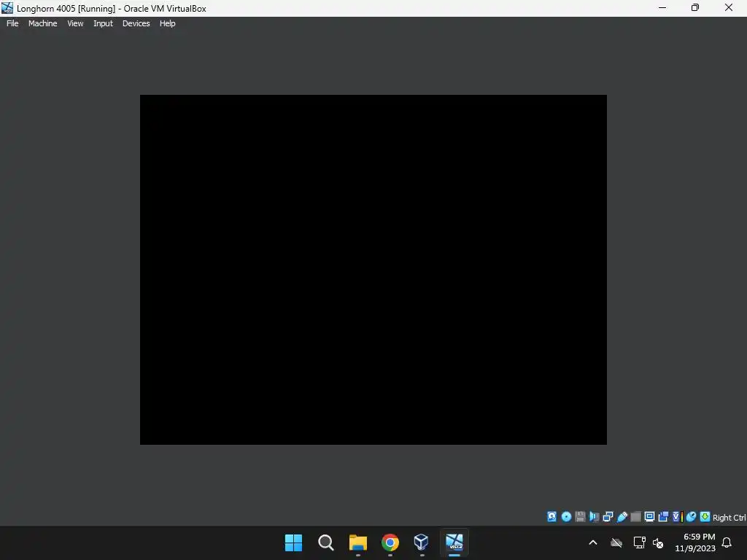Select the running Longhorn VM taskbar icon
The width and height of the screenshot is (747, 560).
454,542
